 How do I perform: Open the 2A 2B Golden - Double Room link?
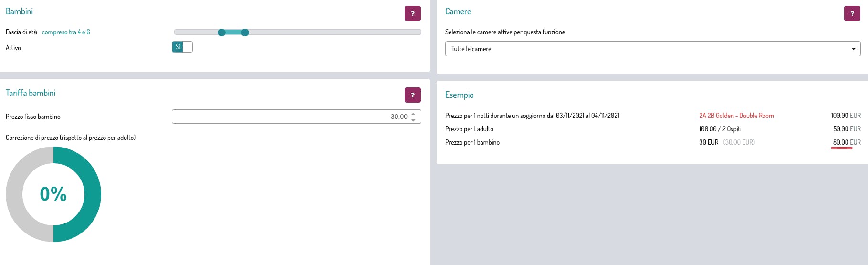pos(736,116)
